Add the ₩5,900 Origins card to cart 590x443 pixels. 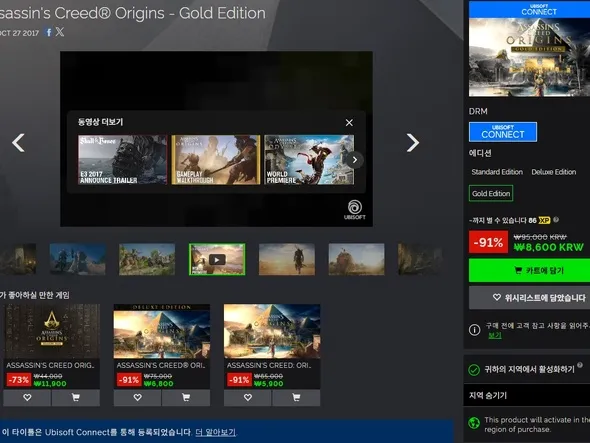pyautogui.click(x=296, y=397)
